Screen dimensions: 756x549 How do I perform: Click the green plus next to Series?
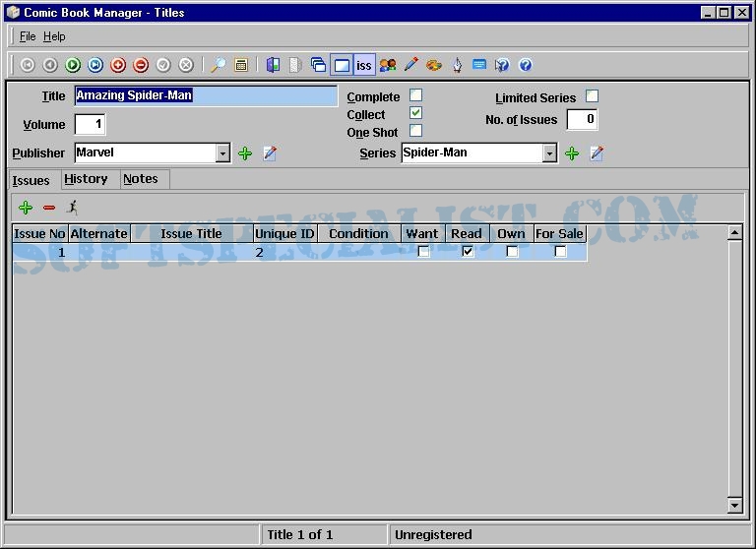571,153
